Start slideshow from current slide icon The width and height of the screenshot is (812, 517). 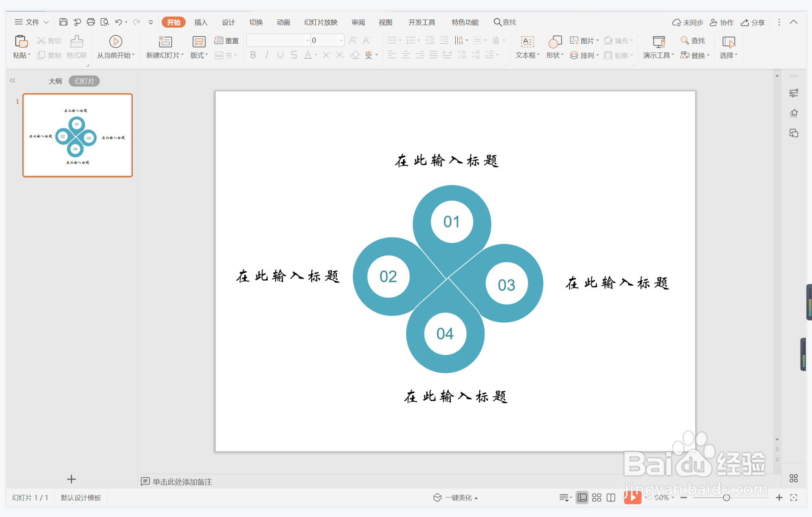(116, 41)
